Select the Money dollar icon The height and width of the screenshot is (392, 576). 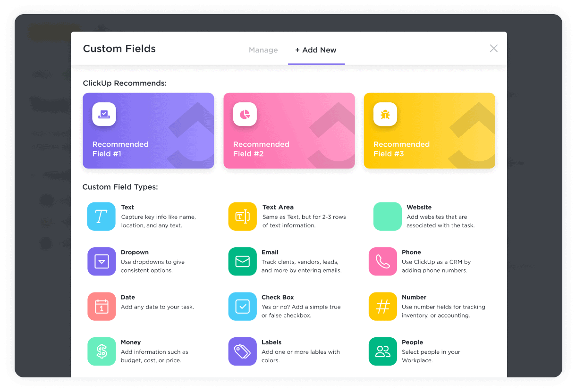[102, 351]
